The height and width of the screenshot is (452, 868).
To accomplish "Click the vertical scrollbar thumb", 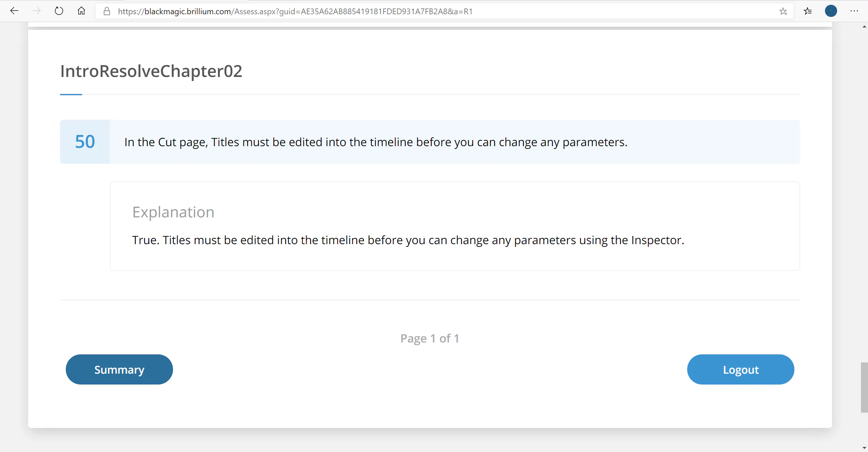I will (864, 387).
